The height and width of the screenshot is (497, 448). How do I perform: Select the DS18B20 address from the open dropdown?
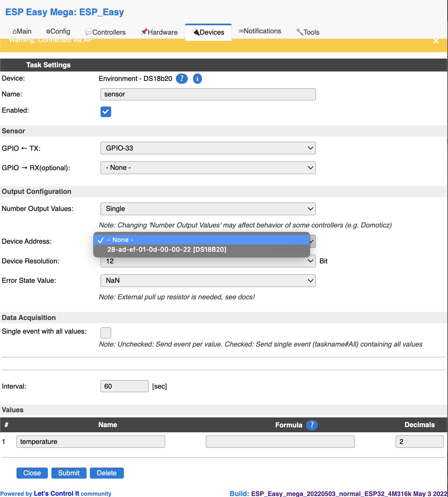pos(167,249)
